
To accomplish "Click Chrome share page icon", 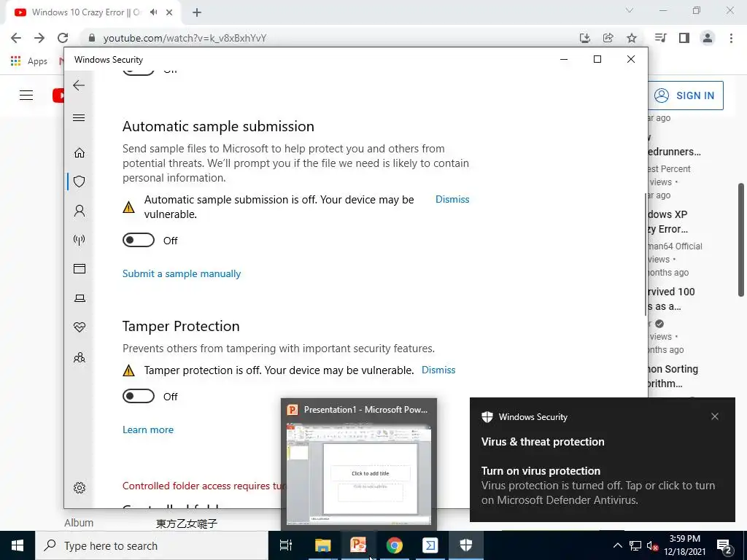I will tap(608, 38).
